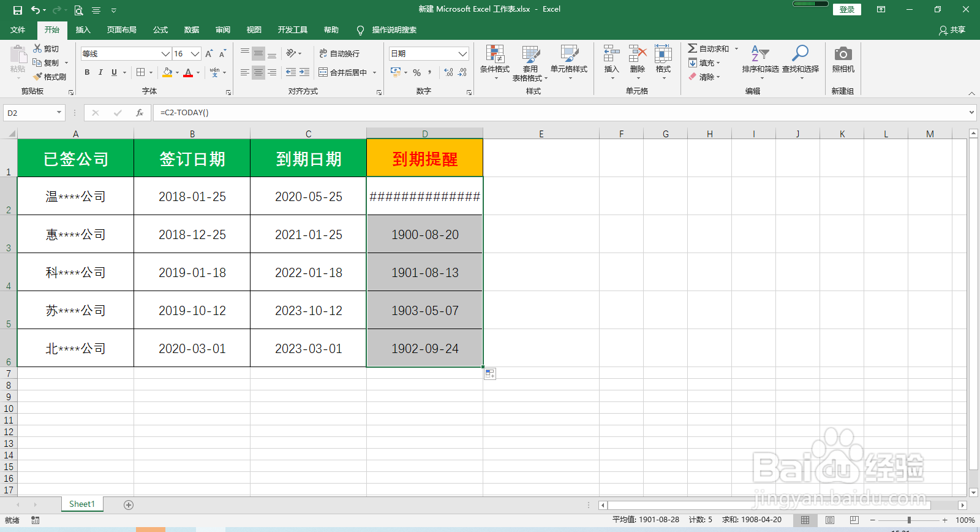This screenshot has height=532, width=980.
Task: Open Find and Select magnifier icon
Action: point(800,53)
